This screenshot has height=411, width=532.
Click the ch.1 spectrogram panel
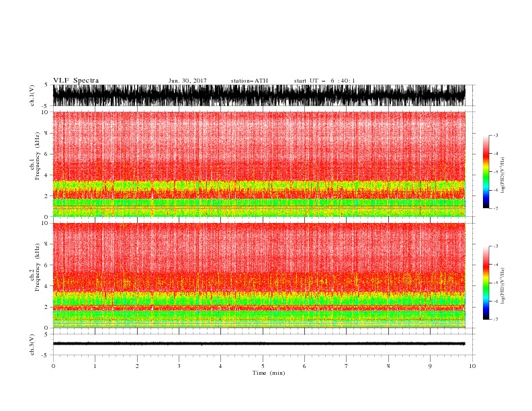(259, 164)
